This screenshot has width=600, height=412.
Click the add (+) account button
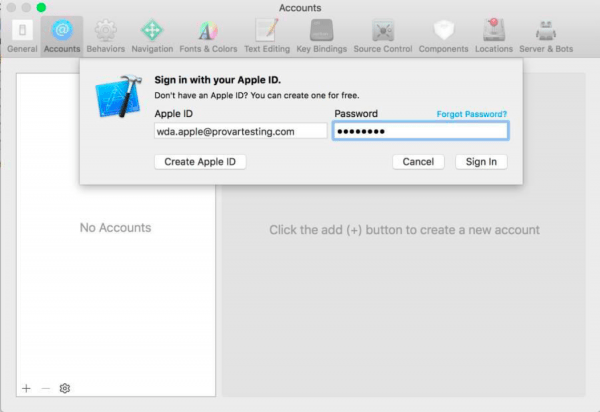click(26, 389)
